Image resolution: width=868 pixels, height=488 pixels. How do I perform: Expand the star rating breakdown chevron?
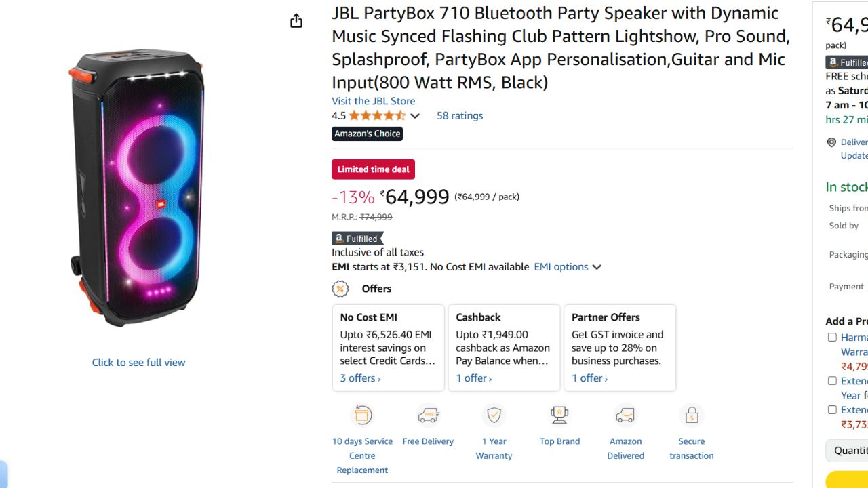click(415, 116)
